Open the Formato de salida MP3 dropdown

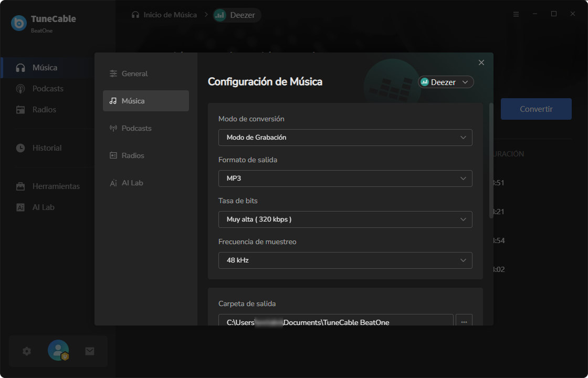tap(345, 178)
